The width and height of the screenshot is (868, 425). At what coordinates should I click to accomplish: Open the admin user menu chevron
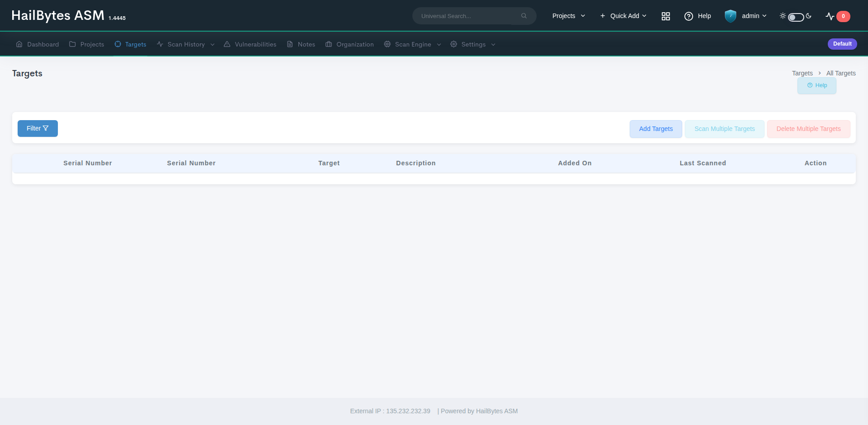point(764,16)
